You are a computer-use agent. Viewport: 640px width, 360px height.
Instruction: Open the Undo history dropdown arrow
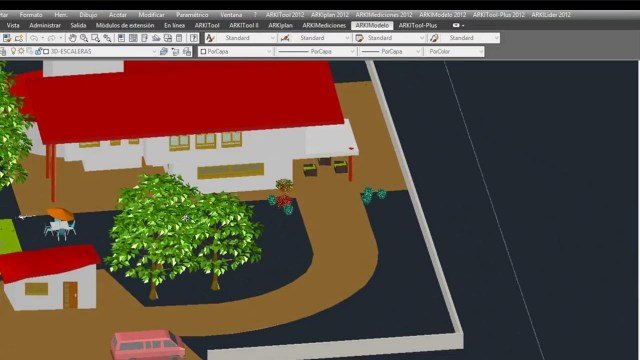[x=43, y=38]
